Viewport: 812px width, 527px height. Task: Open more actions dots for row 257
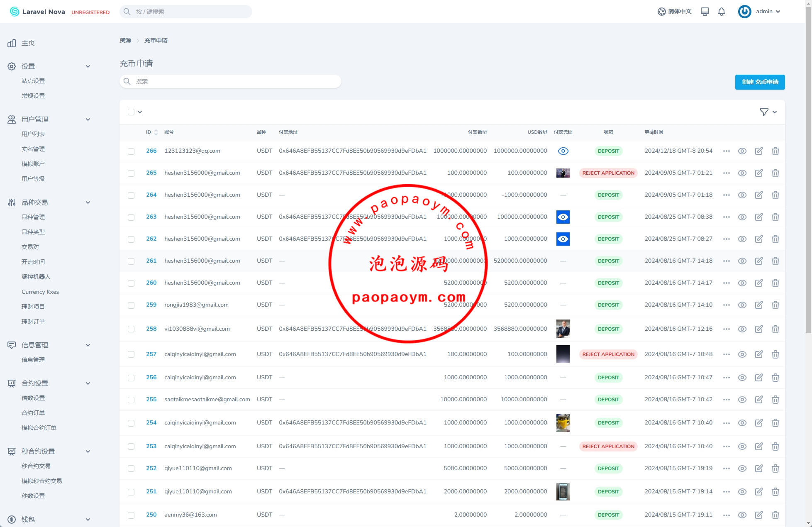(x=726, y=354)
